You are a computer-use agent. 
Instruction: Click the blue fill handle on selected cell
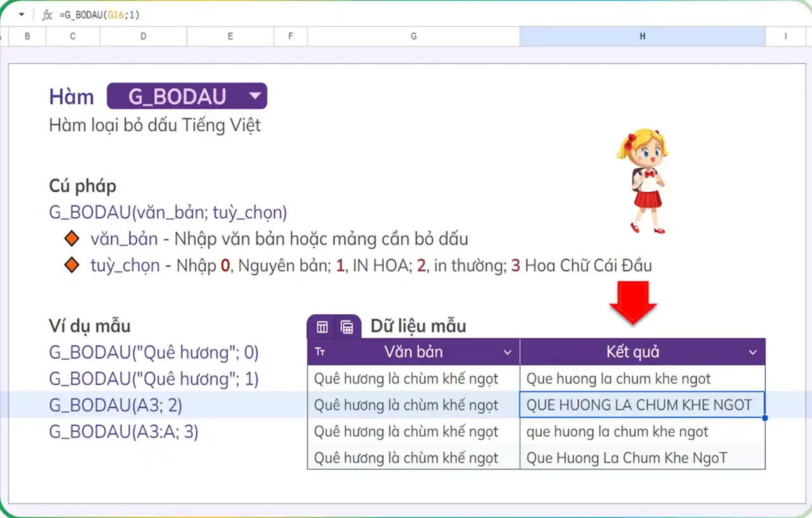(765, 418)
